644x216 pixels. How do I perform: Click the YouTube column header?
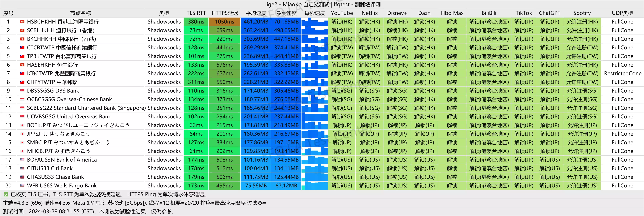[342, 13]
